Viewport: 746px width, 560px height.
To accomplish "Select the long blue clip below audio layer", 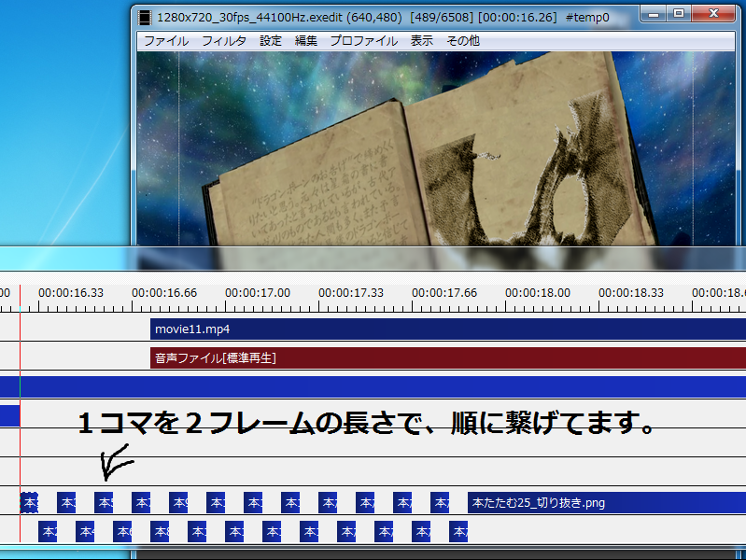I will (x=373, y=387).
